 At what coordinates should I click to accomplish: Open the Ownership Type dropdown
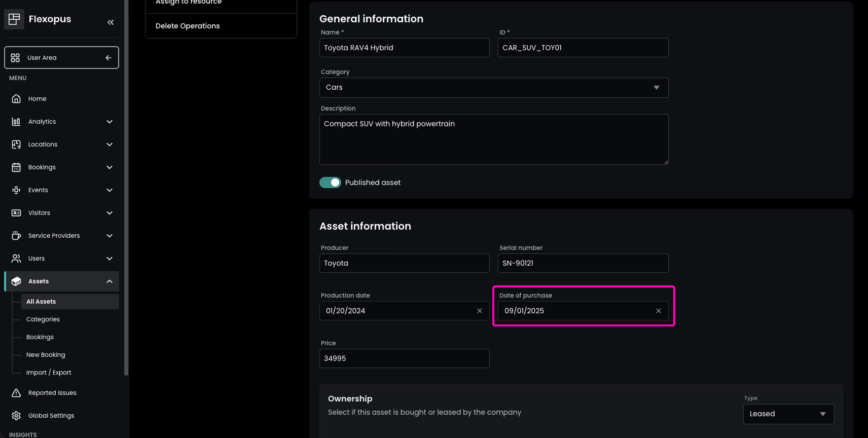[788, 414]
